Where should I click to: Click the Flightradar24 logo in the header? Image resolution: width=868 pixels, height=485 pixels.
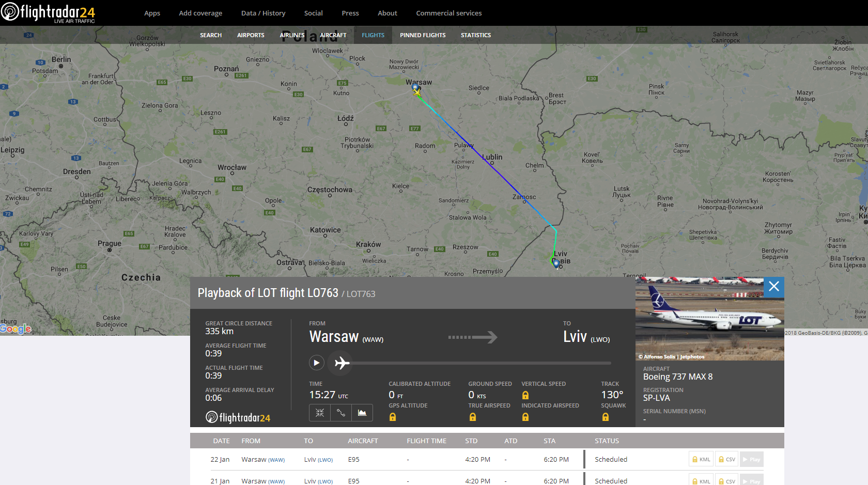click(48, 12)
